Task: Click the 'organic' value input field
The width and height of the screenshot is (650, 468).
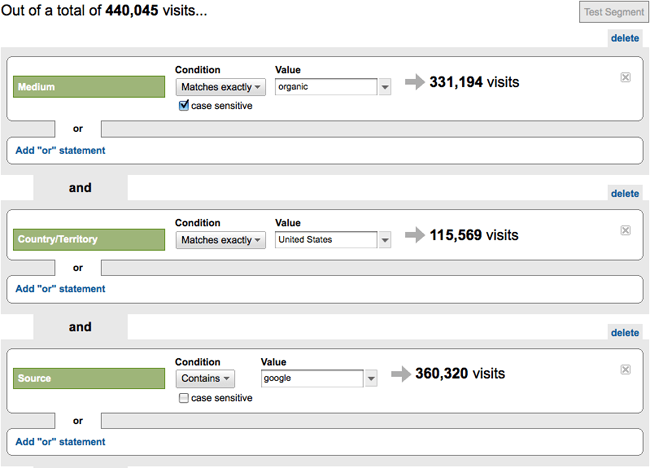Action: click(325, 87)
